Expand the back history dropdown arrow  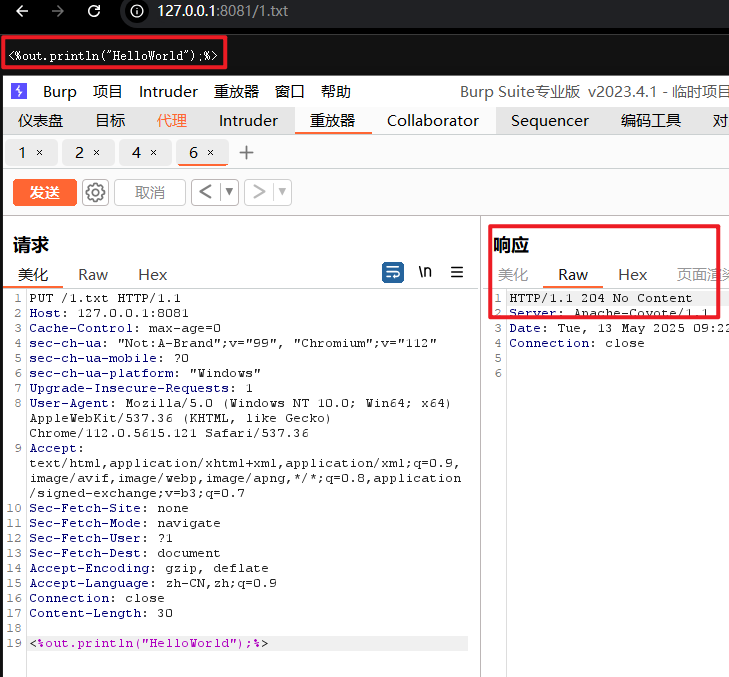(230, 192)
